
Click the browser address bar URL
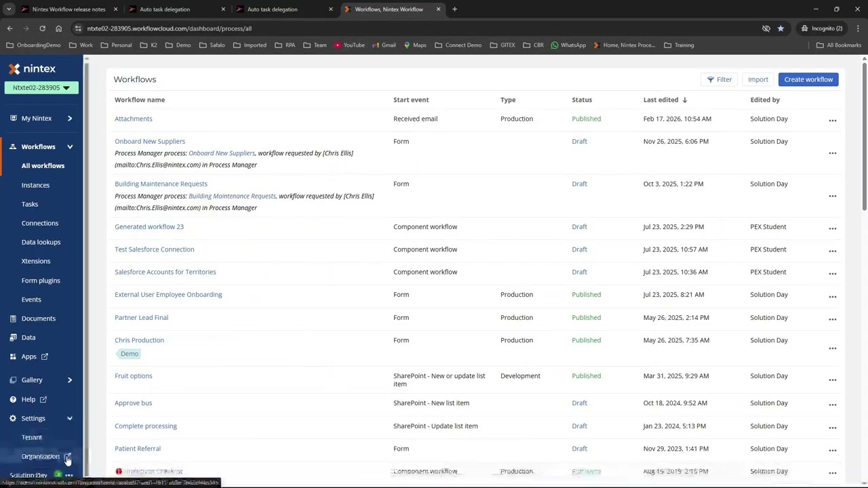169,28
